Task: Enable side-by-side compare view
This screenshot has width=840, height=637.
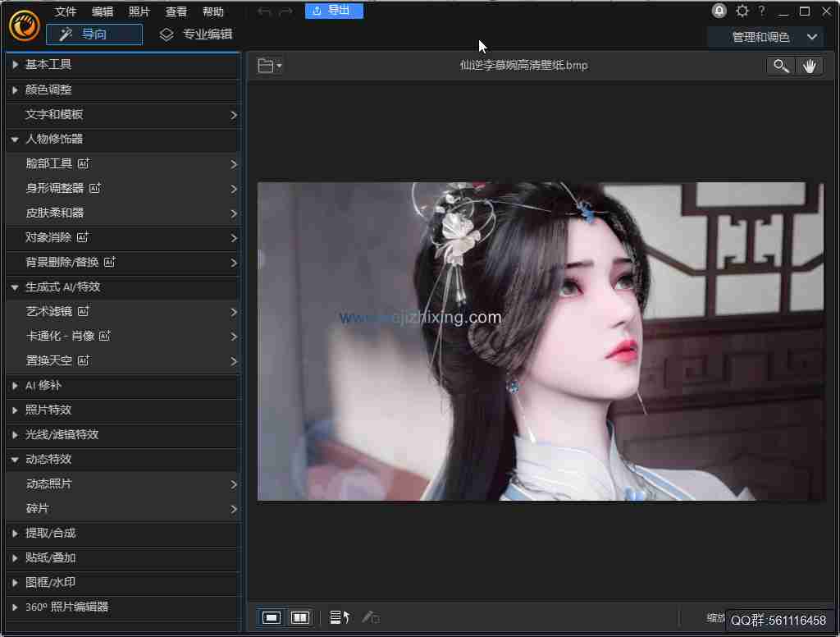Action: [x=300, y=616]
